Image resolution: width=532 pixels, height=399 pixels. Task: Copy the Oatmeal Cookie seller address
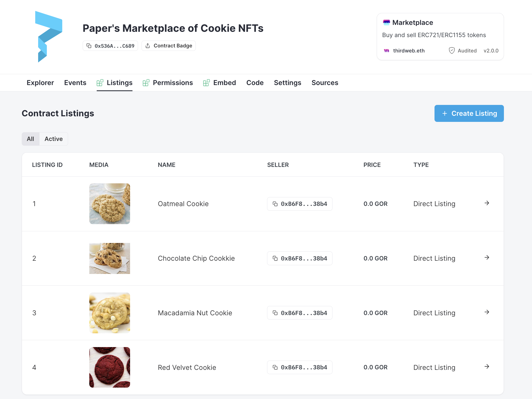[275, 204]
